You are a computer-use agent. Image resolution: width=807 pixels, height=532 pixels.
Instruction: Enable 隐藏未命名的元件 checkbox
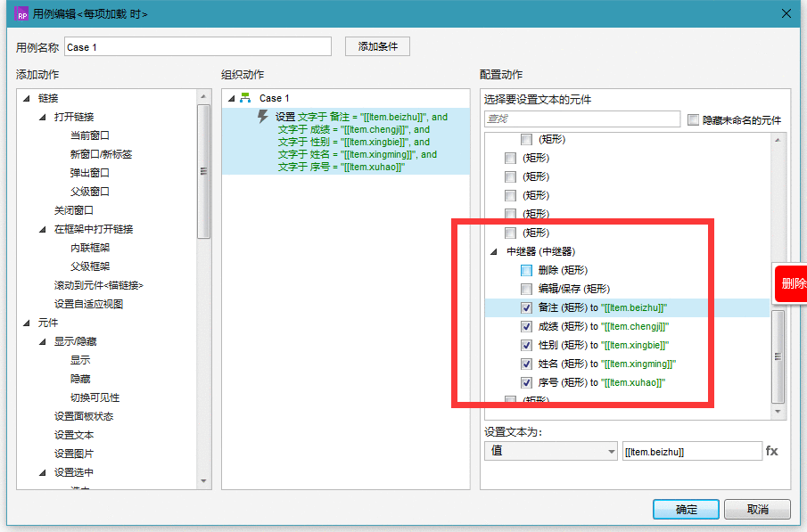(693, 120)
